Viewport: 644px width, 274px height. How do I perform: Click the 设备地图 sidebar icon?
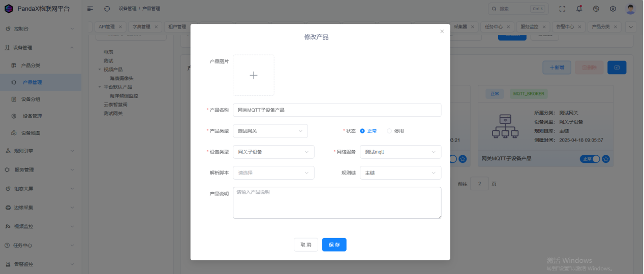(x=14, y=133)
